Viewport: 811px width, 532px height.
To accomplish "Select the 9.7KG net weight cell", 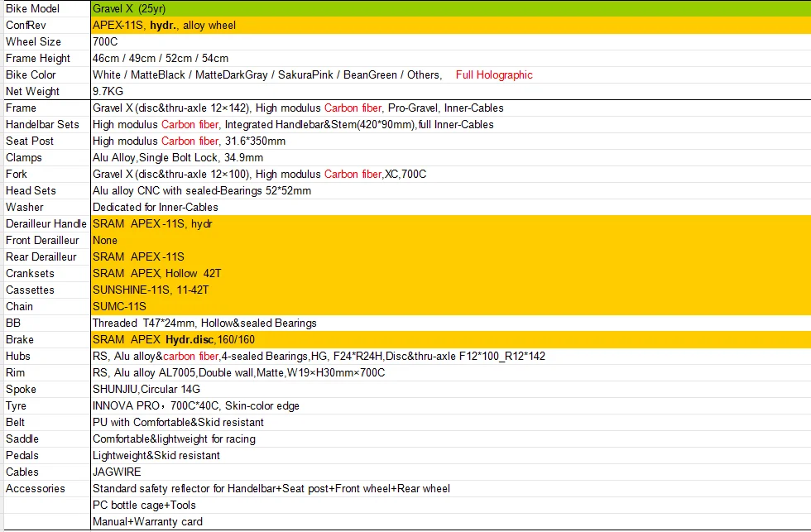I will click(450, 92).
